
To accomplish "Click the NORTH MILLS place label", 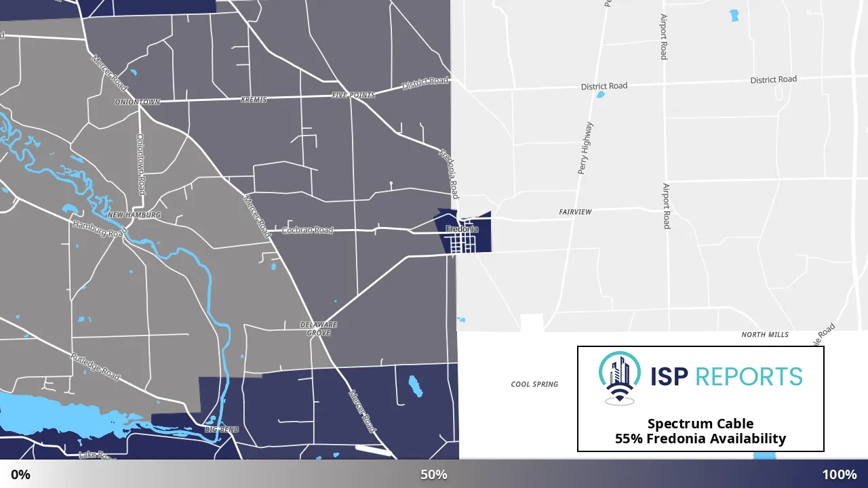I will click(765, 335).
